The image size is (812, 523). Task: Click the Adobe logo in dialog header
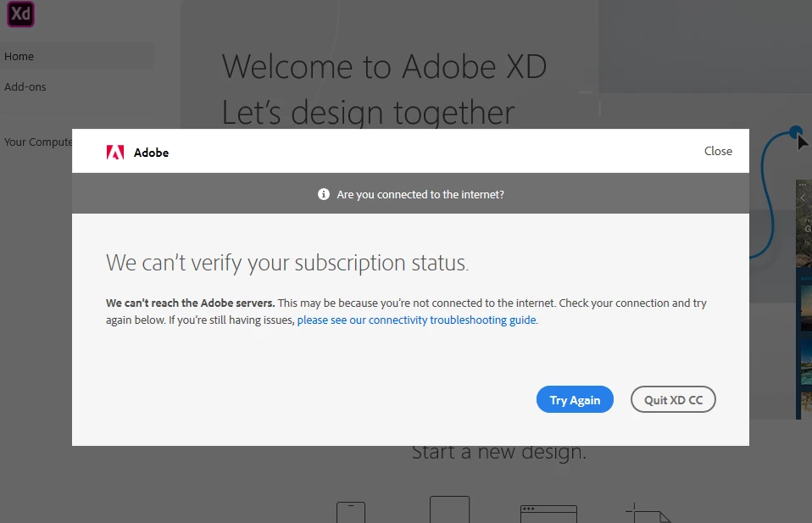(115, 153)
